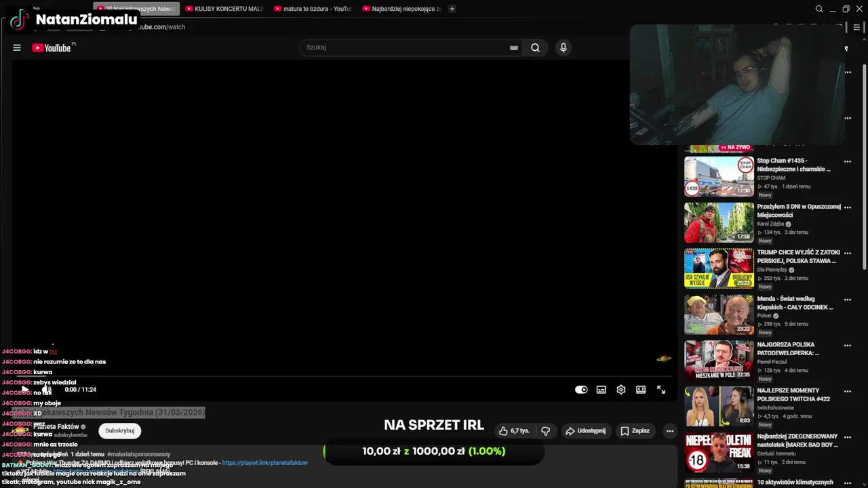Open options for NAJLEPSZE MOMENTY POLSKIEGO TWITCHA
Image resolution: width=868 pixels, height=488 pixels.
pos(847,391)
